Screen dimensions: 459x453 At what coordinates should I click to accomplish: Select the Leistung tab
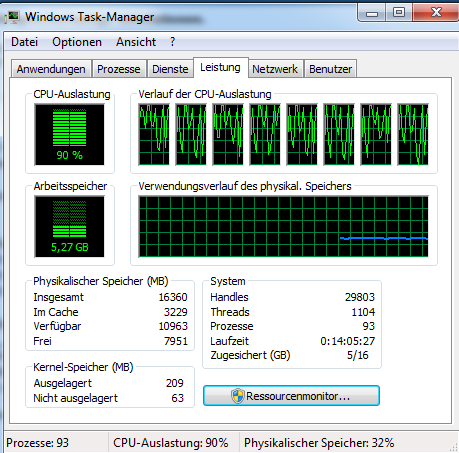220,68
